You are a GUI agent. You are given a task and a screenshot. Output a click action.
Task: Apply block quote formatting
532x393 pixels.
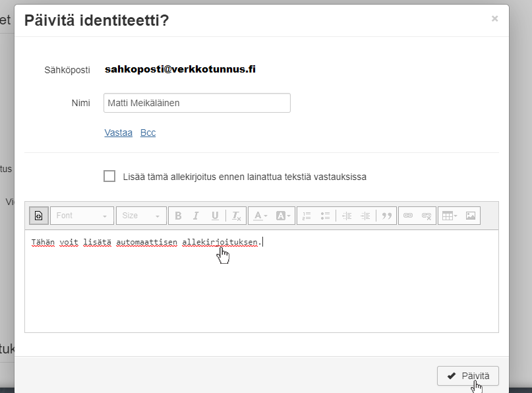[386, 216]
